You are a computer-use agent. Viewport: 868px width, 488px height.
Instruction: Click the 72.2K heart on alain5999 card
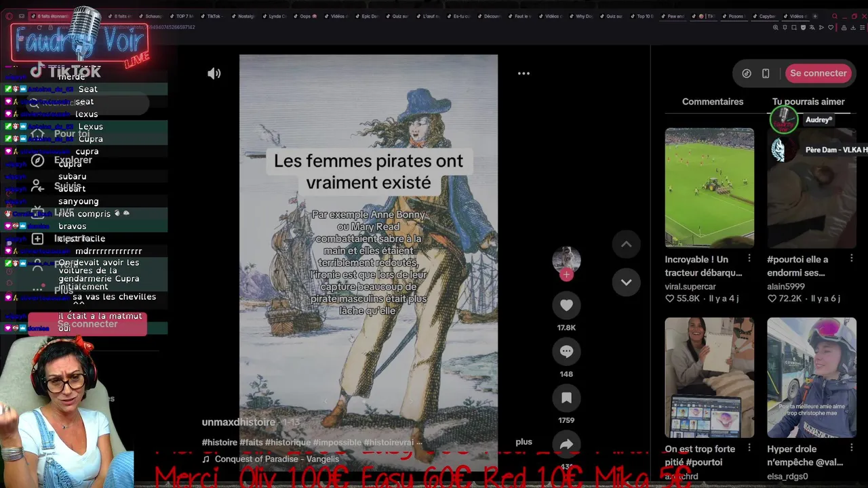772,299
